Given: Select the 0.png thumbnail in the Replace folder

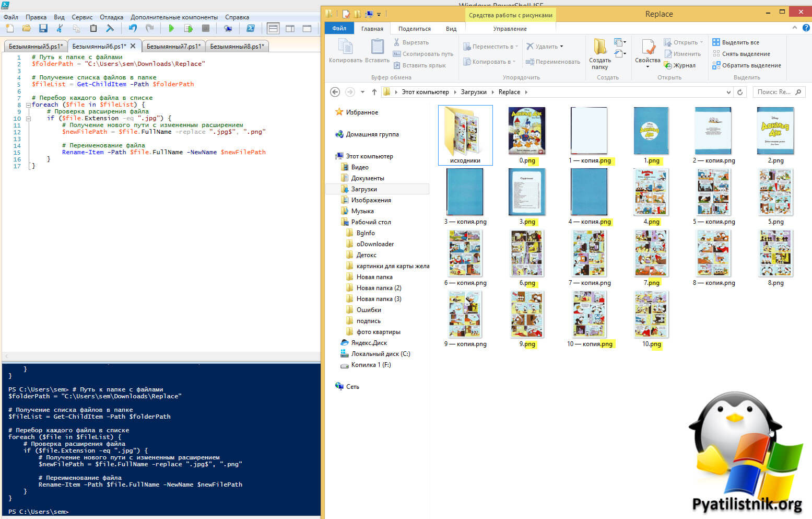Looking at the screenshot, I should 527,132.
